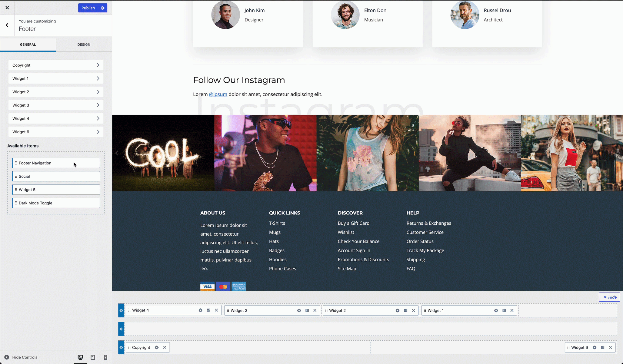Hide the customizer controls

(x=21, y=357)
